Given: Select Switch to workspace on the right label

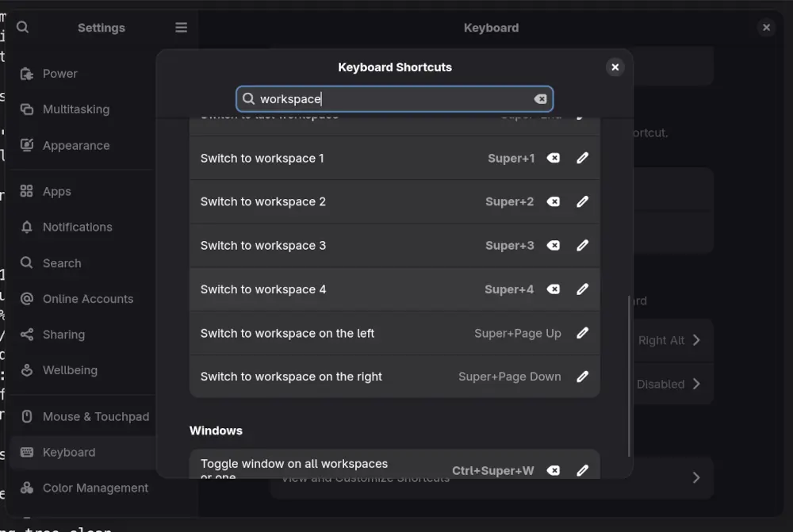Looking at the screenshot, I should (x=291, y=377).
